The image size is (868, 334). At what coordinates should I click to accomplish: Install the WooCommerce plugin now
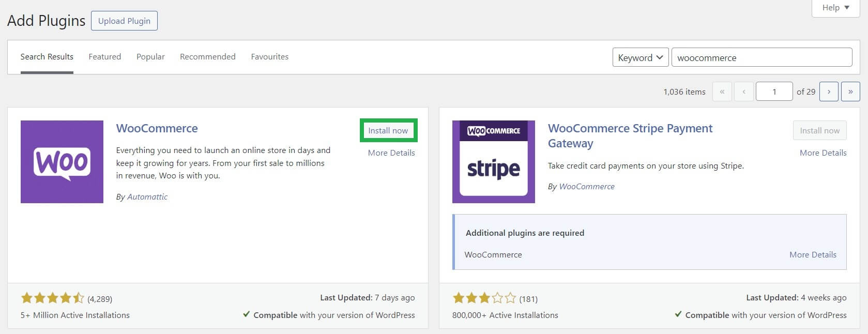click(388, 130)
